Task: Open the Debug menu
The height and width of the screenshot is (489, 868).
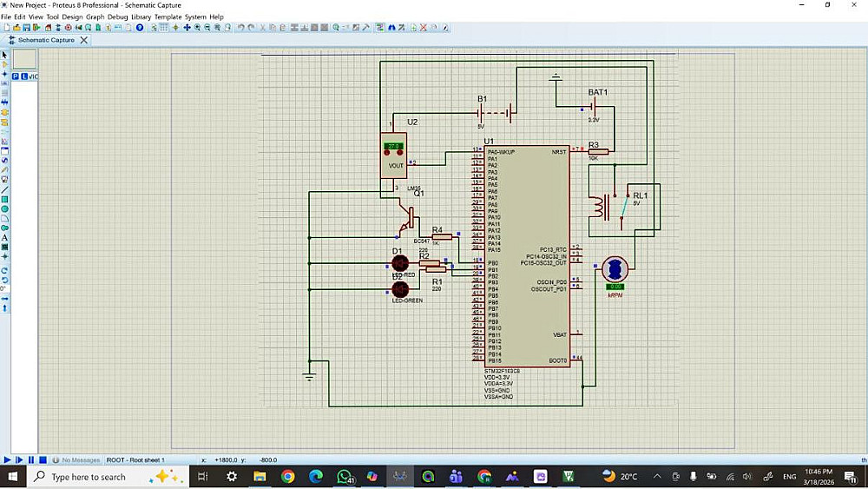Action: [117, 17]
